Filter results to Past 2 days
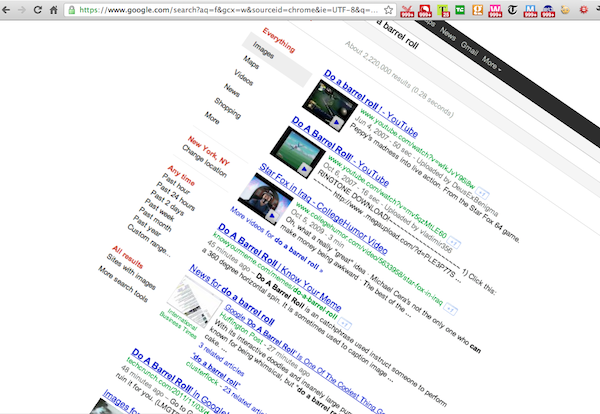The image size is (600, 414). [167, 202]
